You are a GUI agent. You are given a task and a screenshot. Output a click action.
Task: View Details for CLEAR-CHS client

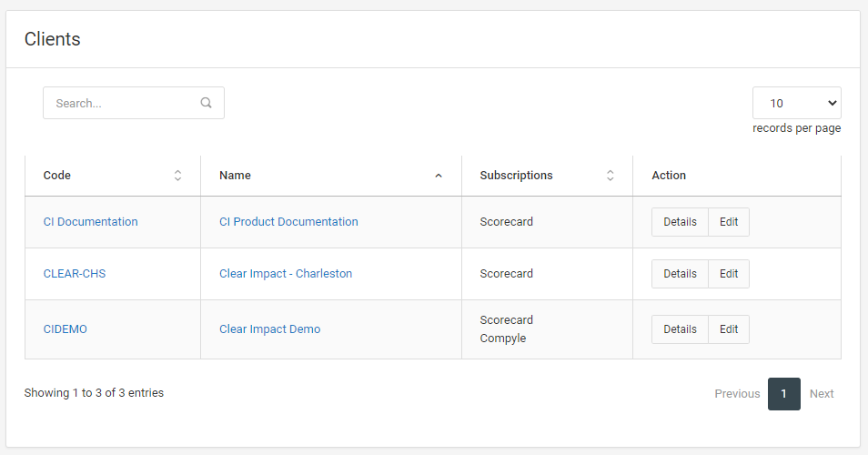[x=680, y=274]
